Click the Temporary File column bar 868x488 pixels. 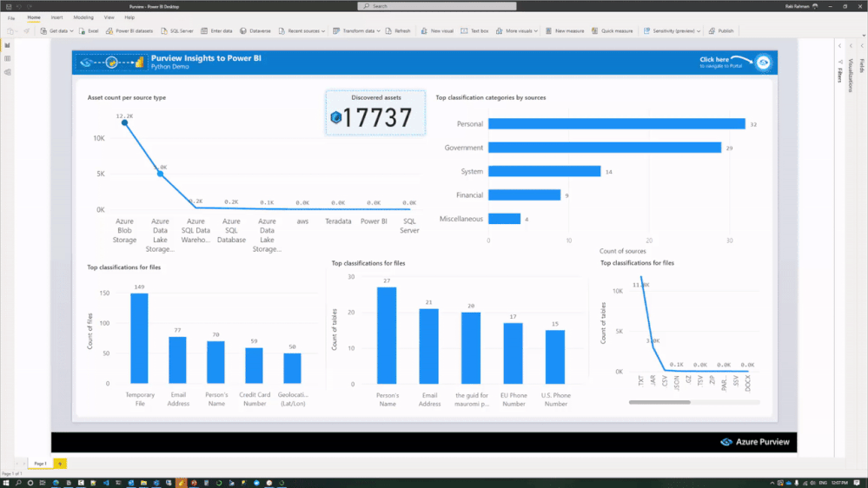139,338
